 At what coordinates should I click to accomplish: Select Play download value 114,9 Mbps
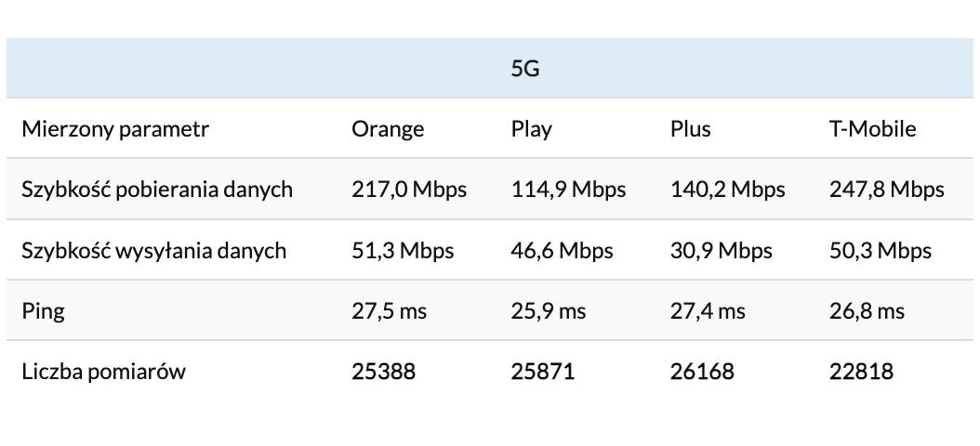point(568,190)
